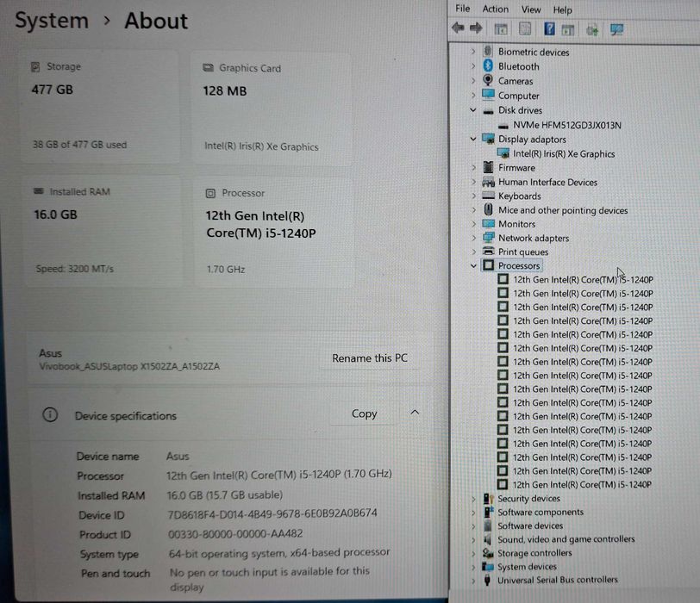Expand the Biometric devices node

tap(473, 52)
